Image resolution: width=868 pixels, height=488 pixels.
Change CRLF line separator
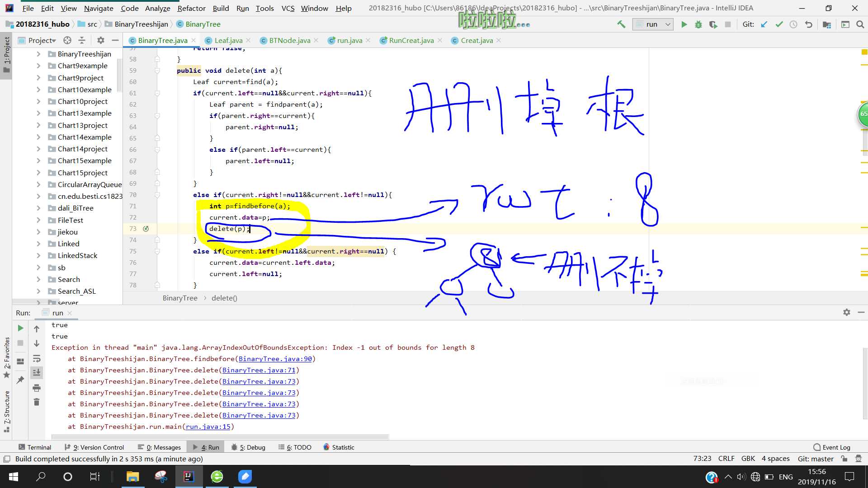726,459
